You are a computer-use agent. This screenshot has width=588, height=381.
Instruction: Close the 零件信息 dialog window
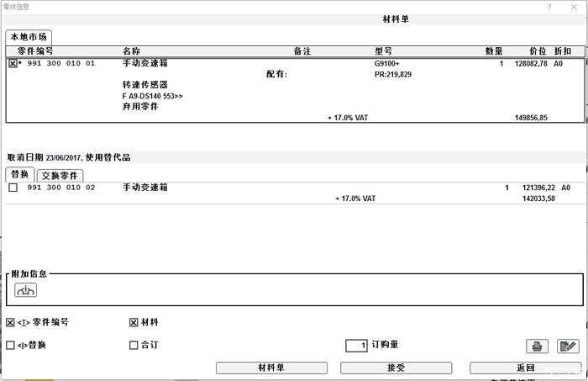point(574,7)
